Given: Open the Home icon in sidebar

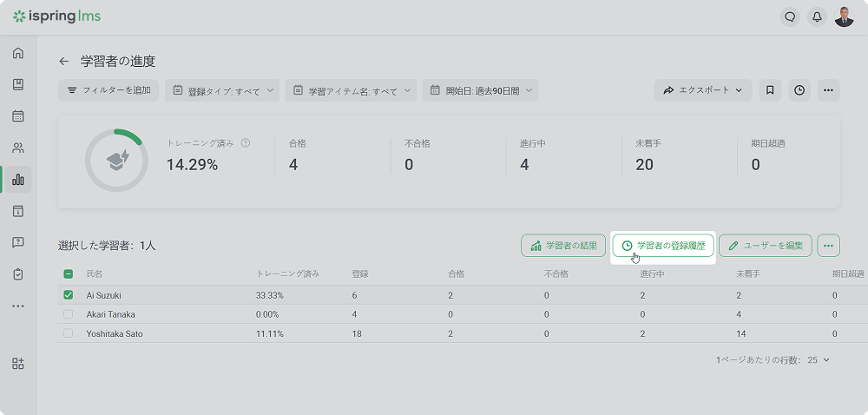Looking at the screenshot, I should (18, 53).
